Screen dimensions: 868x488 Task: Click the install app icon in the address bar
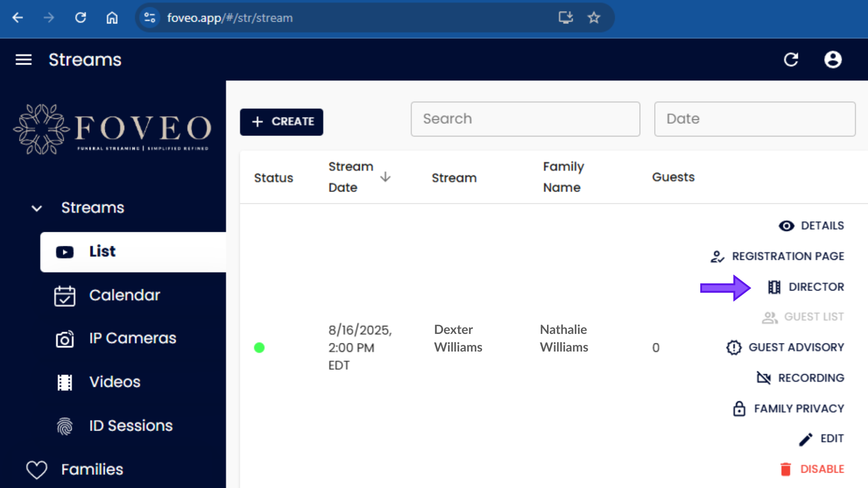click(x=566, y=18)
